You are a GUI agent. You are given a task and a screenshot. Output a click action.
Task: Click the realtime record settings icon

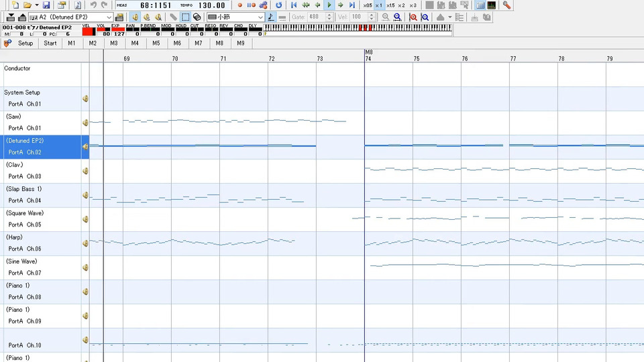click(263, 5)
